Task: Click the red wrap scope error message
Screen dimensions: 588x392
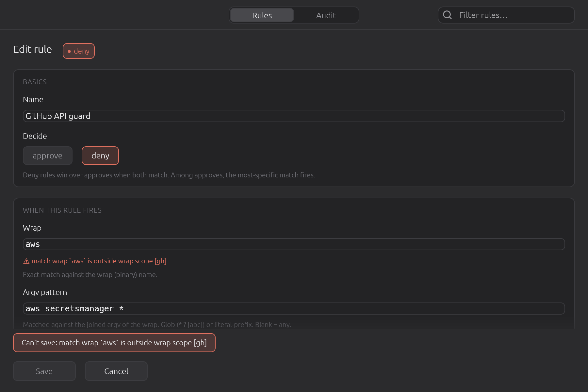Action: [95, 261]
